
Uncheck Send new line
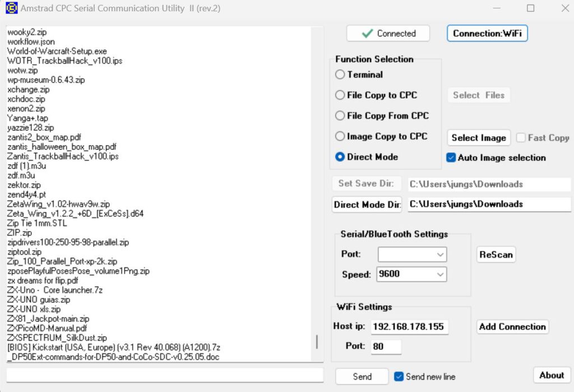click(399, 377)
